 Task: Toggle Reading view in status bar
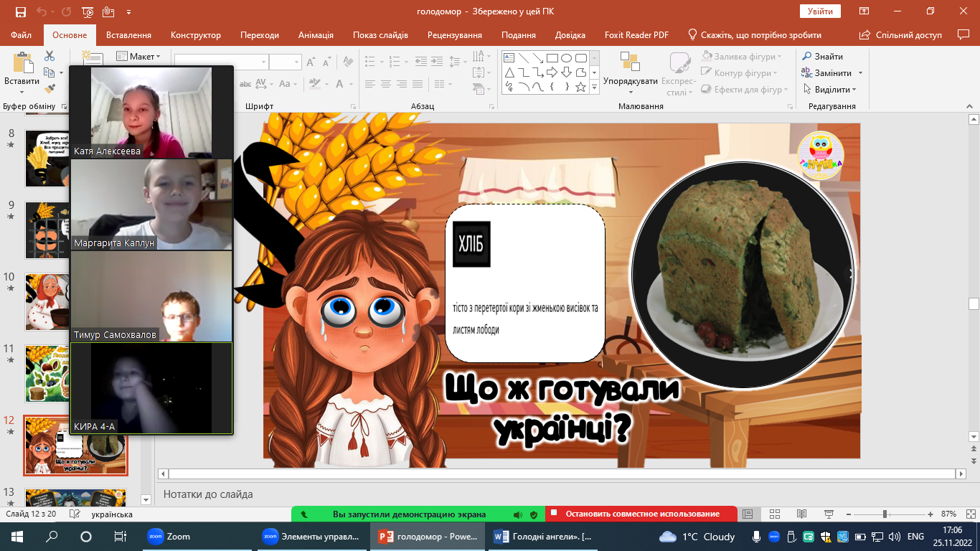801,514
